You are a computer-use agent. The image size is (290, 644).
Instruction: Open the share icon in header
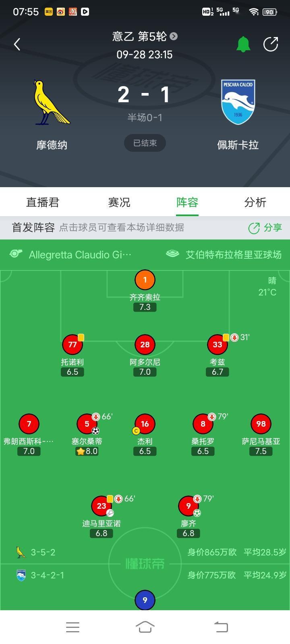(x=271, y=44)
